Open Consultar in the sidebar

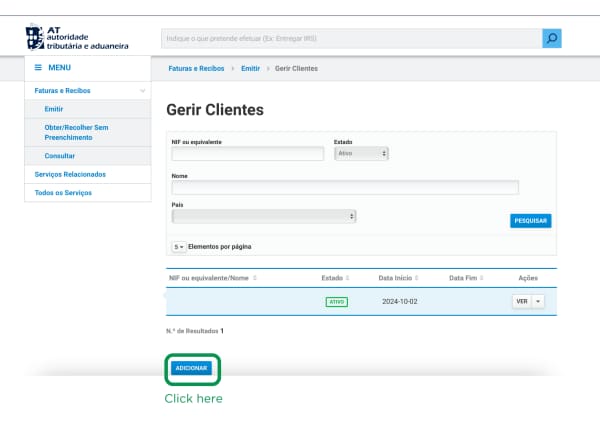tap(60, 156)
